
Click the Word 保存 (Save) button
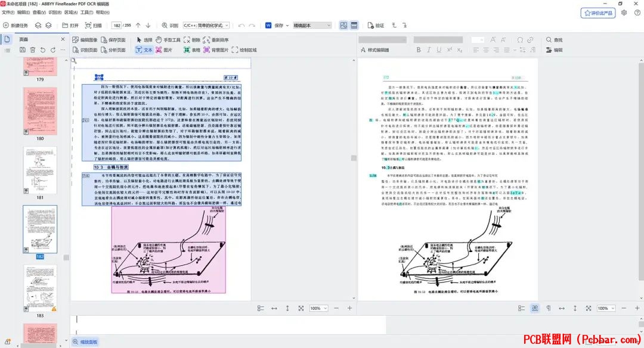(274, 26)
